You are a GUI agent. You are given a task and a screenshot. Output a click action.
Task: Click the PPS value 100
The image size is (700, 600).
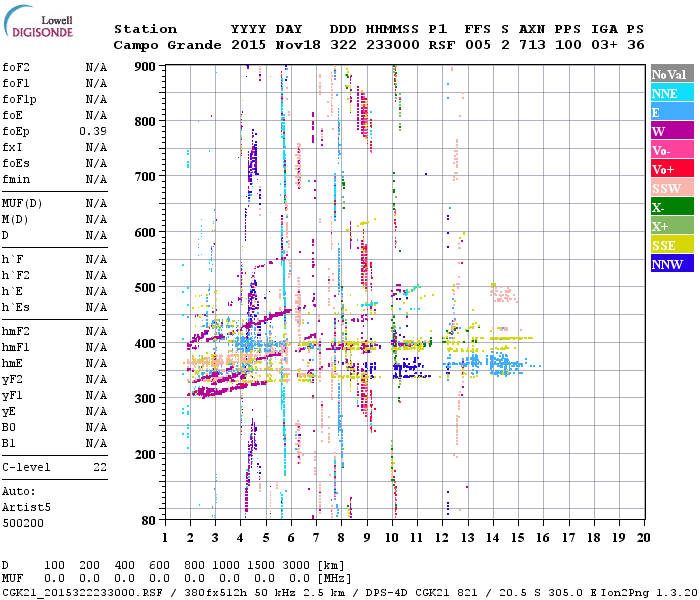click(568, 45)
